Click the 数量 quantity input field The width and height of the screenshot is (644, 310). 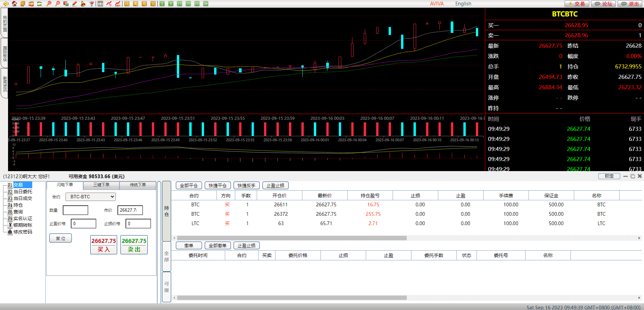(76, 210)
